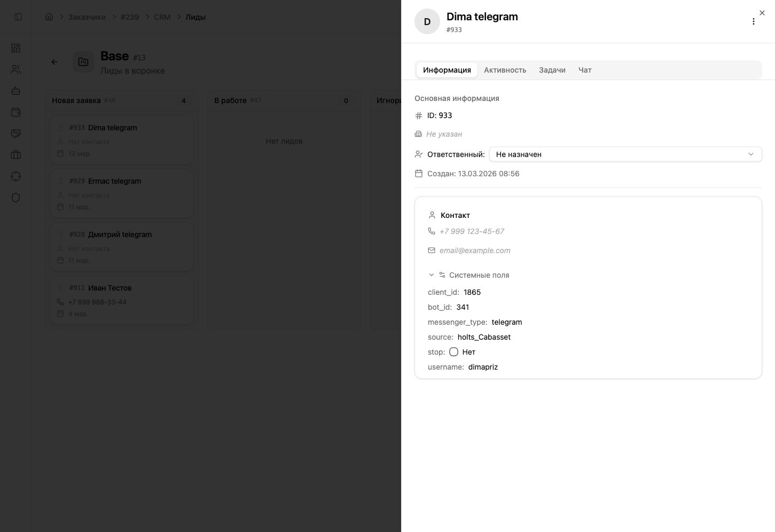The width and height of the screenshot is (775, 532).
Task: Click the CRM breadcrumb link
Action: point(162,17)
